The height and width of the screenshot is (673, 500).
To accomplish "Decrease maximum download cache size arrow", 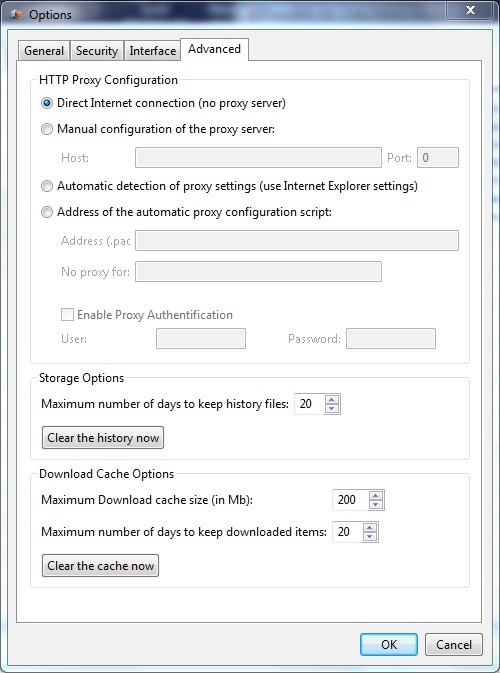I will click(376, 504).
